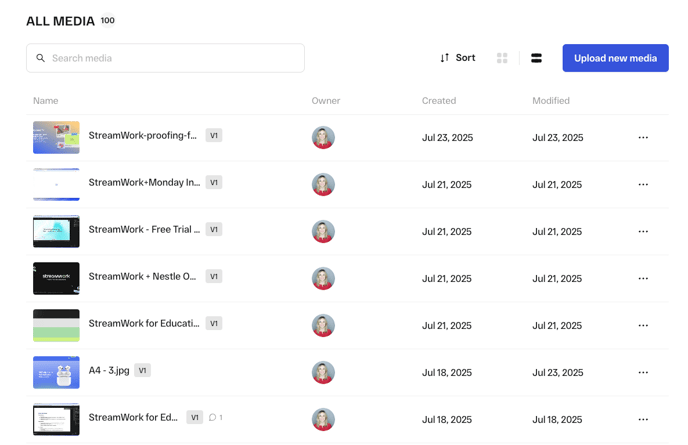Open more options for StreamWork + Nestle
The image size is (688, 445).
pyautogui.click(x=643, y=279)
